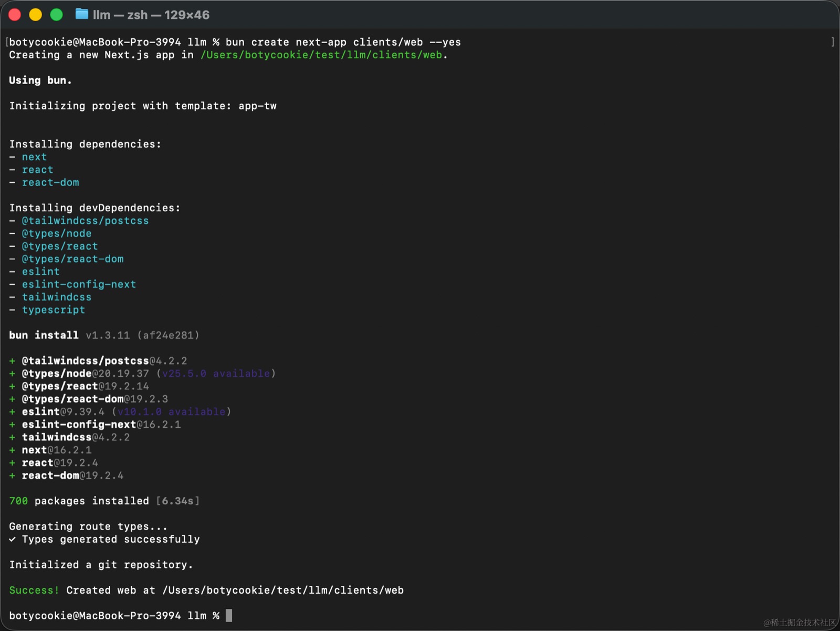The image size is (840, 631).
Task: Click the command 'bun create next-app clients/web --yes'
Action: tap(343, 42)
